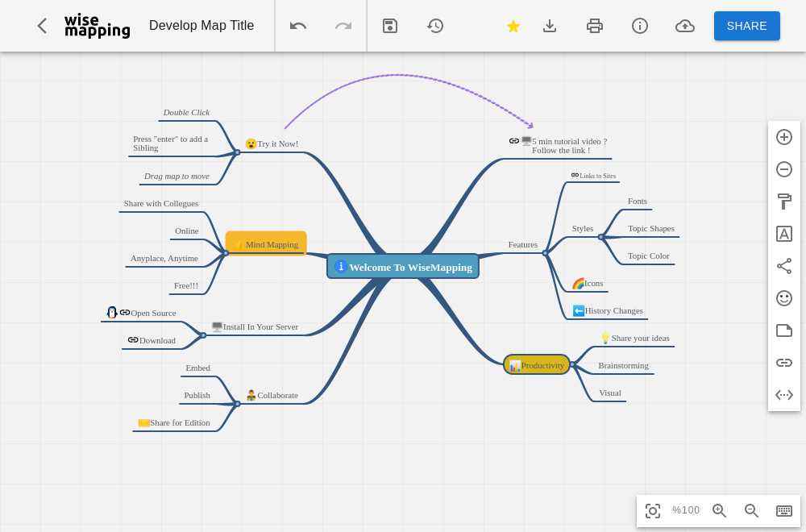The width and height of the screenshot is (806, 532).
Task: Add topic with plus circle icon
Action: coord(784,137)
